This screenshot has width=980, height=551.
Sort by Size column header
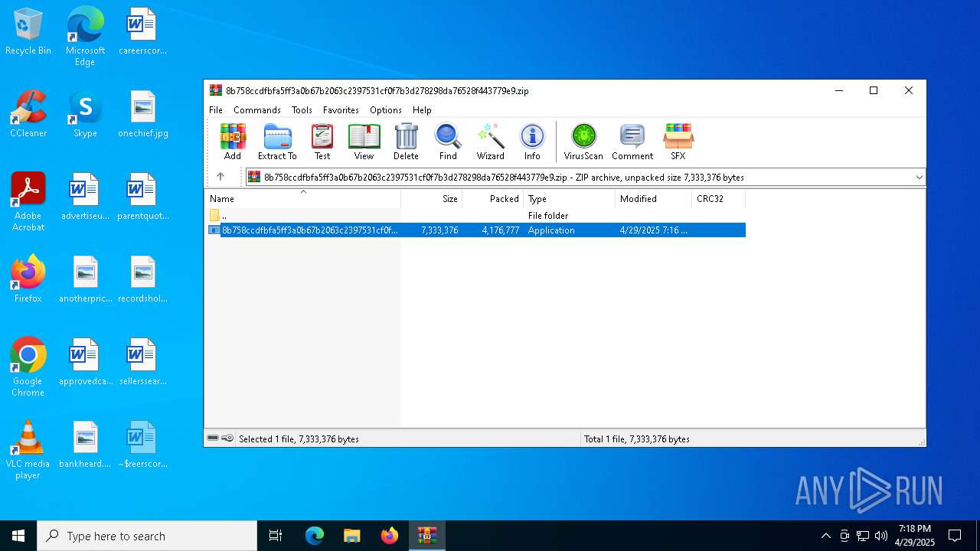tap(432, 198)
